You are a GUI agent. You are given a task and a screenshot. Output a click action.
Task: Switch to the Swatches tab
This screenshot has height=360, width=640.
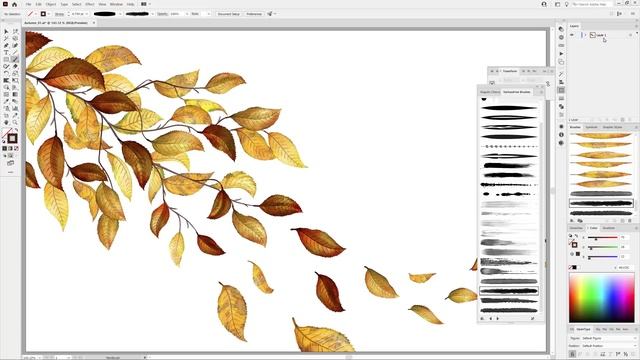click(576, 228)
